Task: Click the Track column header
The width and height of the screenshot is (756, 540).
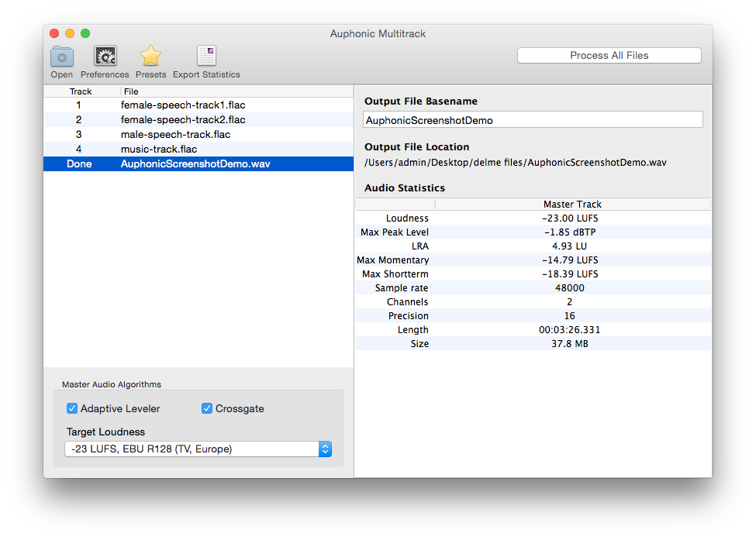Action: coord(81,91)
